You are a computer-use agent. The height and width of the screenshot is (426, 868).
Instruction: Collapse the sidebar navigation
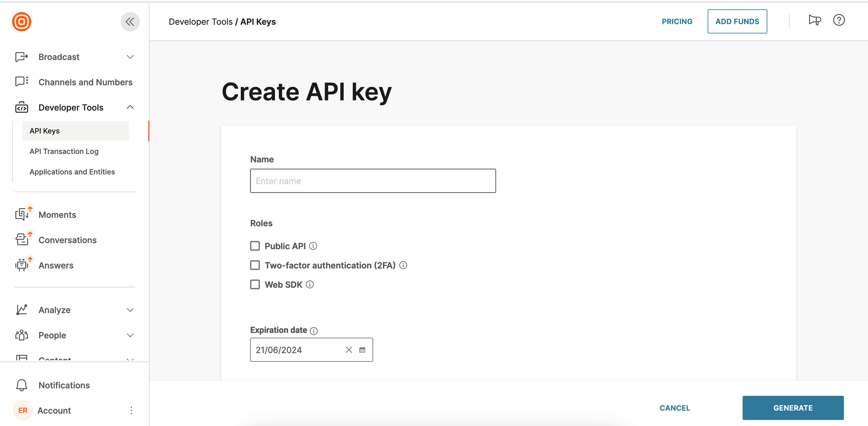(x=130, y=21)
